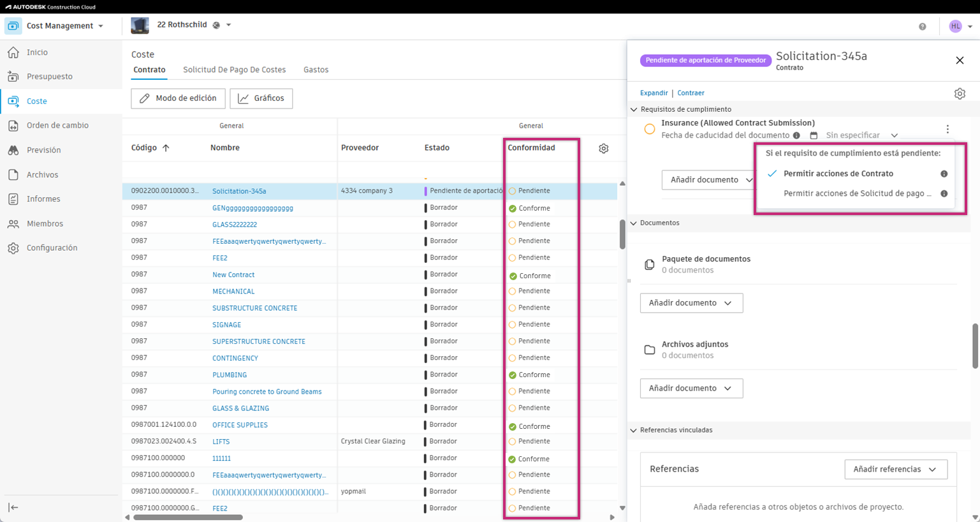Click the Archivos file icon
Image resolution: width=980 pixels, height=522 pixels.
(13, 175)
